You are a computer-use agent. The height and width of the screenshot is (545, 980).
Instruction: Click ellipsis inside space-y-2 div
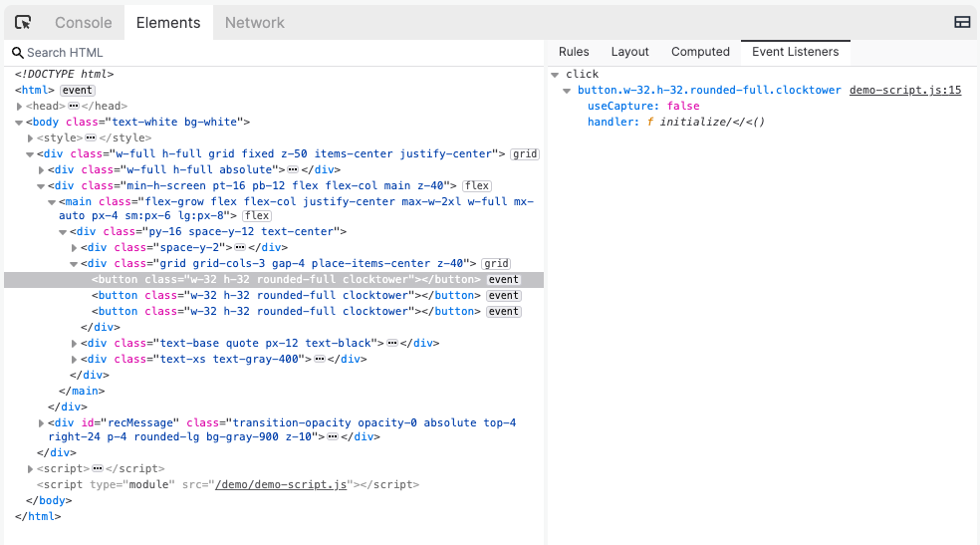coord(240,247)
